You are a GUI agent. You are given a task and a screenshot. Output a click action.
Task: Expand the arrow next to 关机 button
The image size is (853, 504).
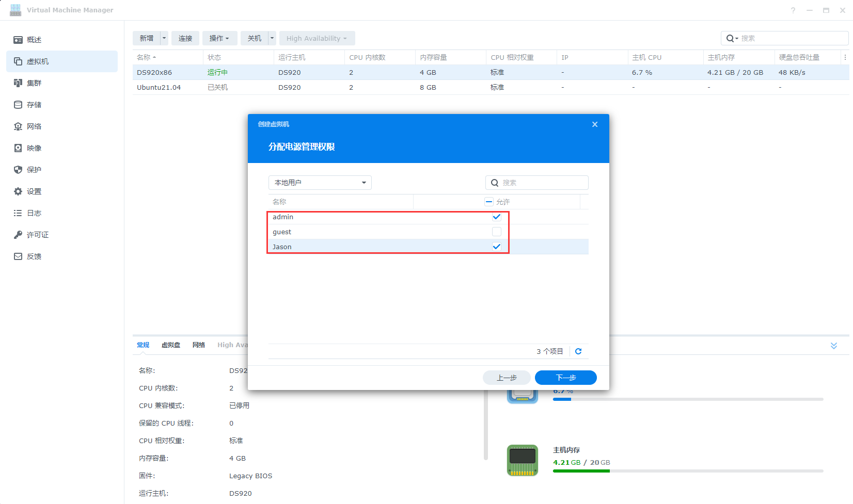coord(272,38)
